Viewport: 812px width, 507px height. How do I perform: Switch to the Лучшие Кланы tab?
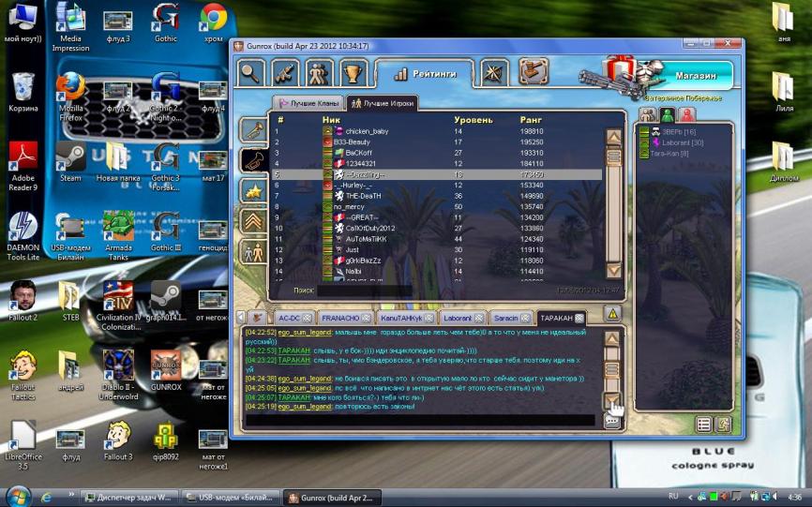click(308, 103)
